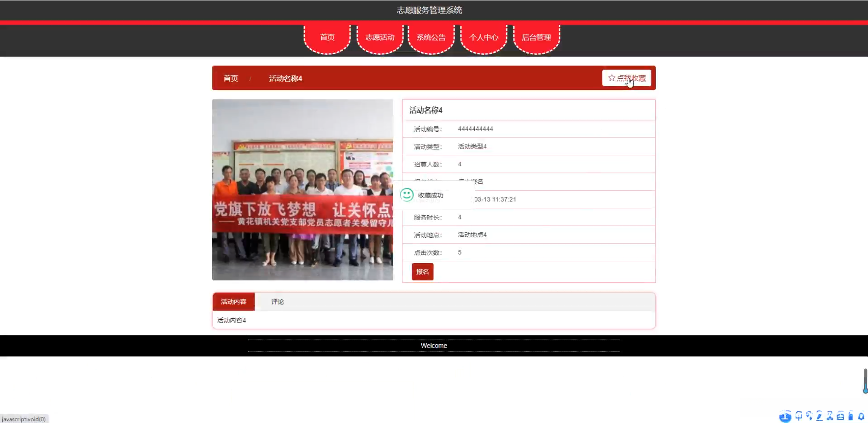Click the 活动名称4 breadcrumb entry
The image size is (868, 423).
[285, 78]
